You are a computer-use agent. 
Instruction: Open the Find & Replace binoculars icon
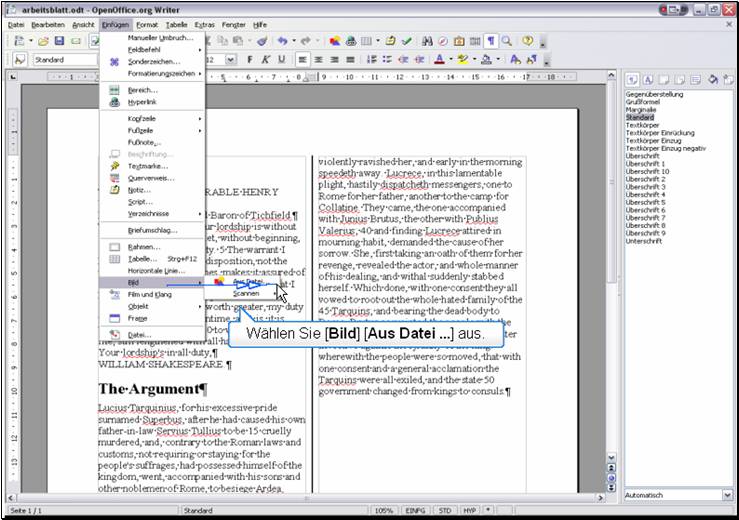[x=428, y=41]
